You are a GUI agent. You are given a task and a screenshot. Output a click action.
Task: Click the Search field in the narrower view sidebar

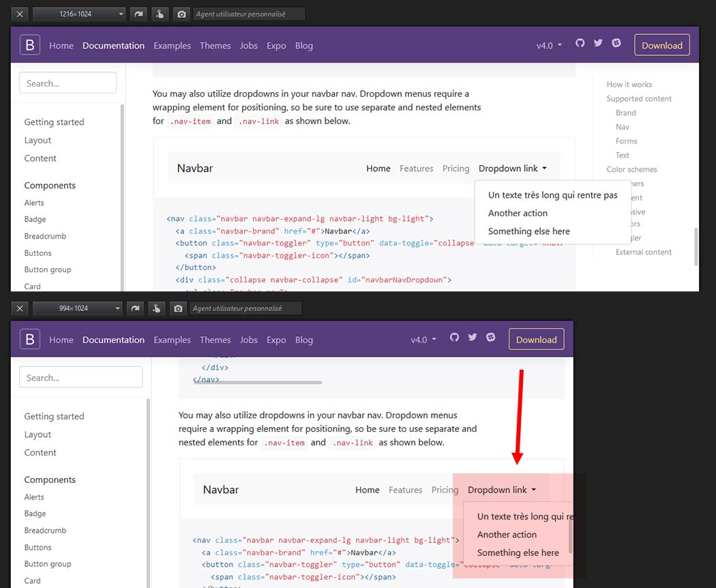(81, 377)
